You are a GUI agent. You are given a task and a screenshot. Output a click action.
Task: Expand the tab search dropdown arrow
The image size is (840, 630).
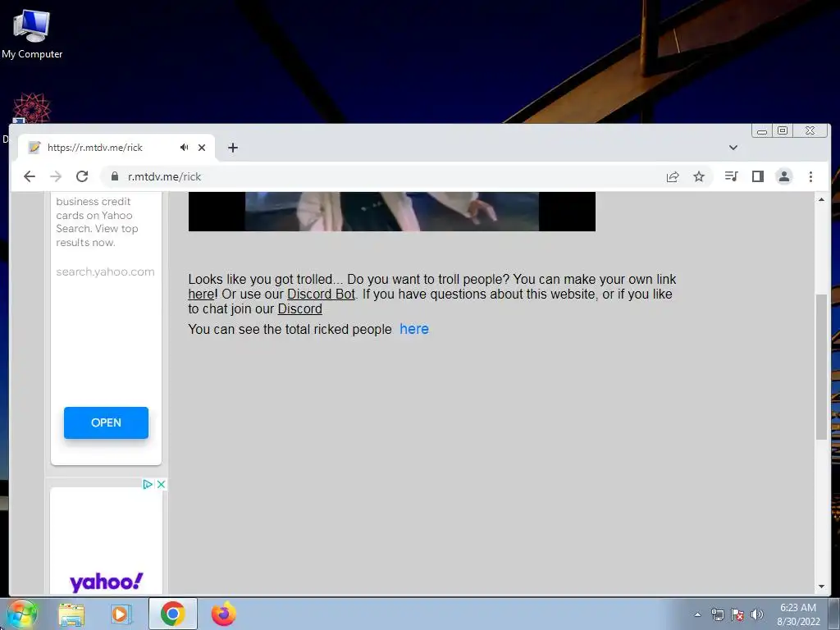coord(733,148)
